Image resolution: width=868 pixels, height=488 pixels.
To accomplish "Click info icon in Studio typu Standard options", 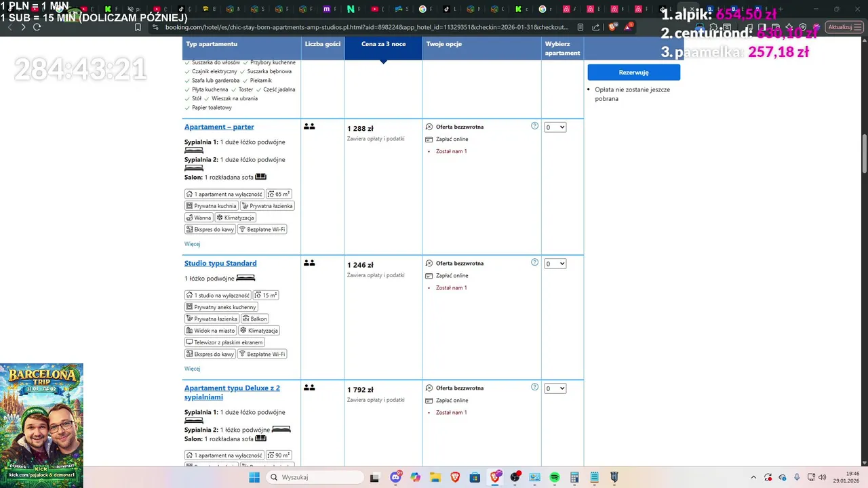I will coord(534,262).
